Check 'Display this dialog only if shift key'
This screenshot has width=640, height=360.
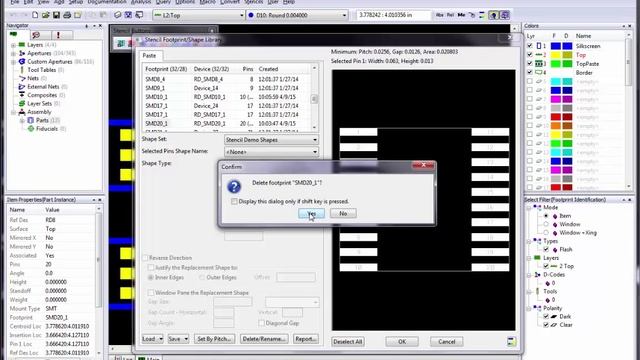click(x=234, y=201)
